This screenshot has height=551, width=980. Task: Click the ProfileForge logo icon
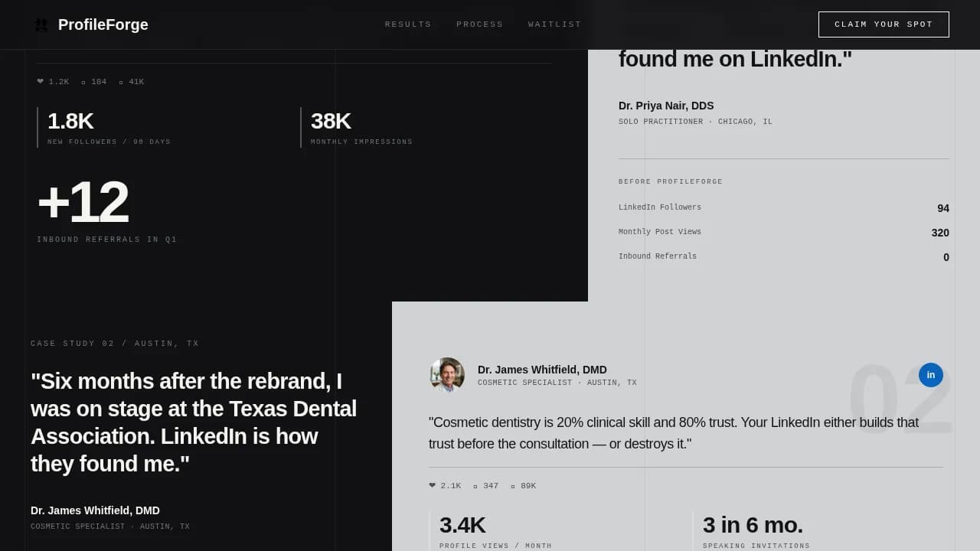[41, 24]
